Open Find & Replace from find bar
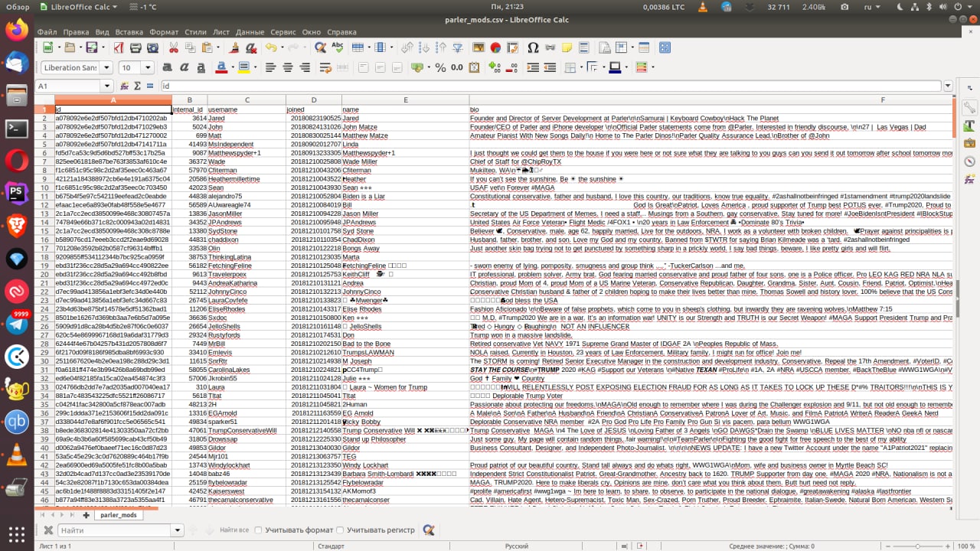The width and height of the screenshot is (980, 551). [429, 530]
